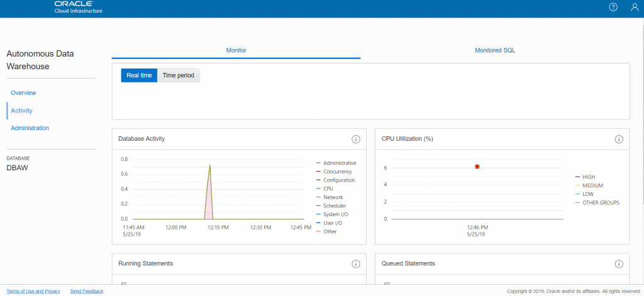Click the CPU Utilization (%) panel title
This screenshot has height=296, width=644.
[408, 139]
